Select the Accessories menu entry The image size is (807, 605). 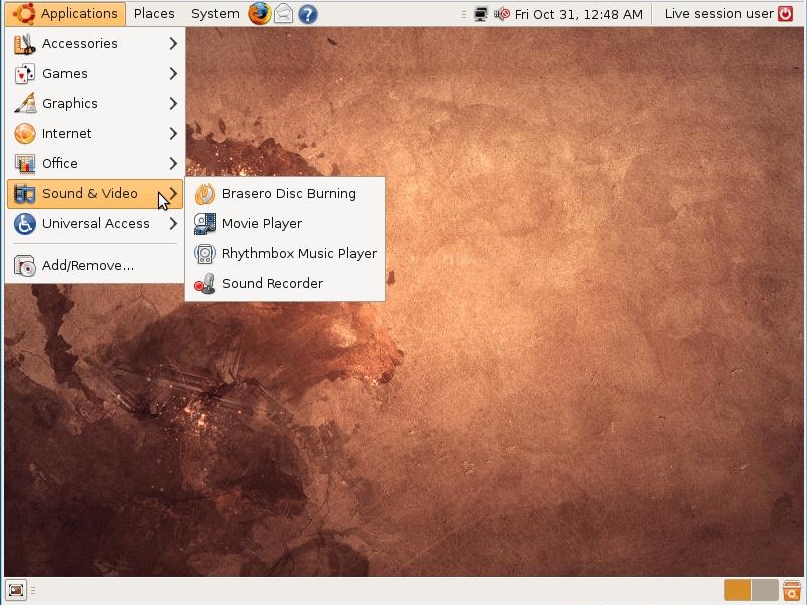click(95, 44)
